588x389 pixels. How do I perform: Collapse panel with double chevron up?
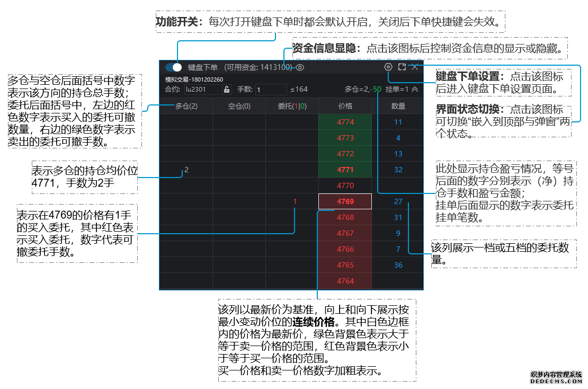point(415,90)
